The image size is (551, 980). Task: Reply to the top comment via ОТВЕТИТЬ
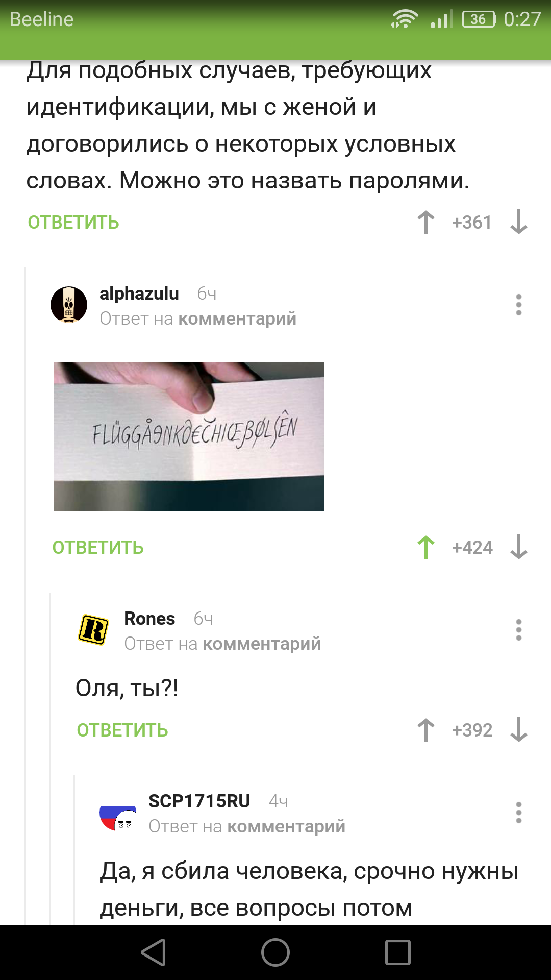(x=73, y=223)
